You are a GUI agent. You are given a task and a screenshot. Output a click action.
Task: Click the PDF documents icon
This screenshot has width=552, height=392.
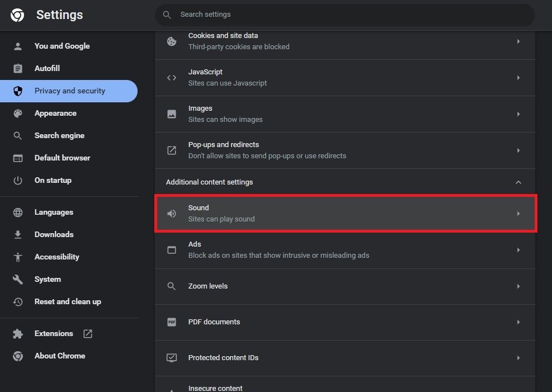pos(172,322)
